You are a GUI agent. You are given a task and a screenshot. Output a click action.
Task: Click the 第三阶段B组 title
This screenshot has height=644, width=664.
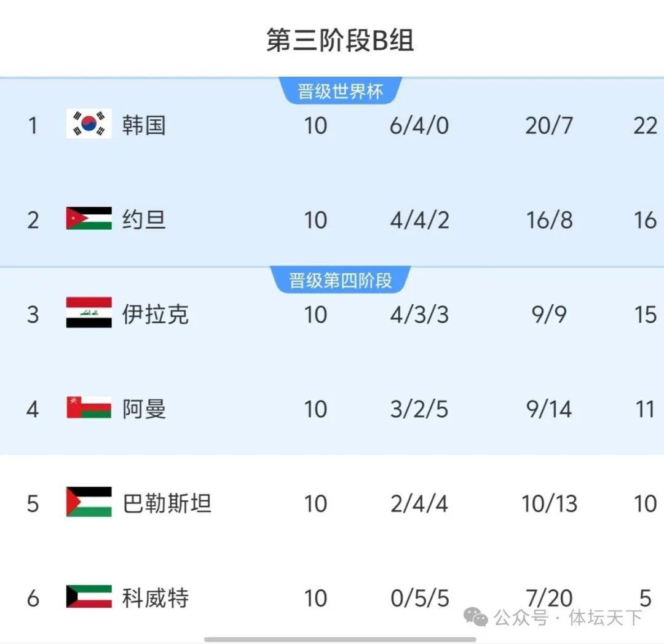point(340,41)
